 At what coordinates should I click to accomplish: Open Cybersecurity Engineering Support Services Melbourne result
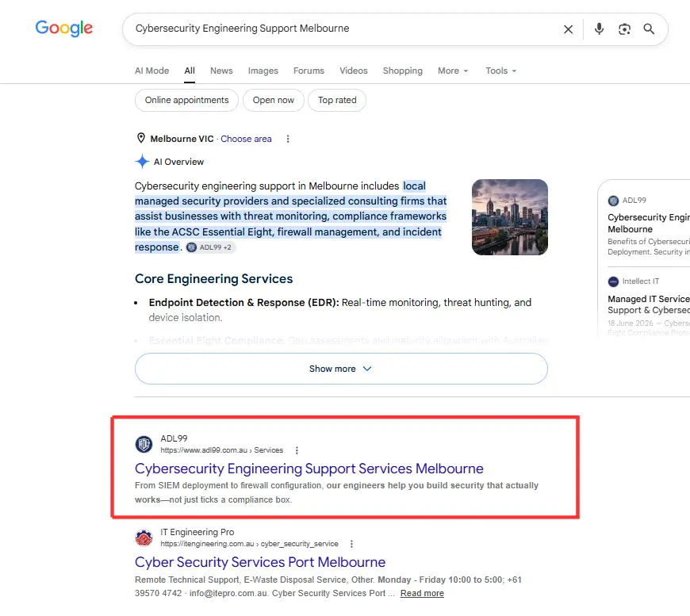tap(309, 469)
